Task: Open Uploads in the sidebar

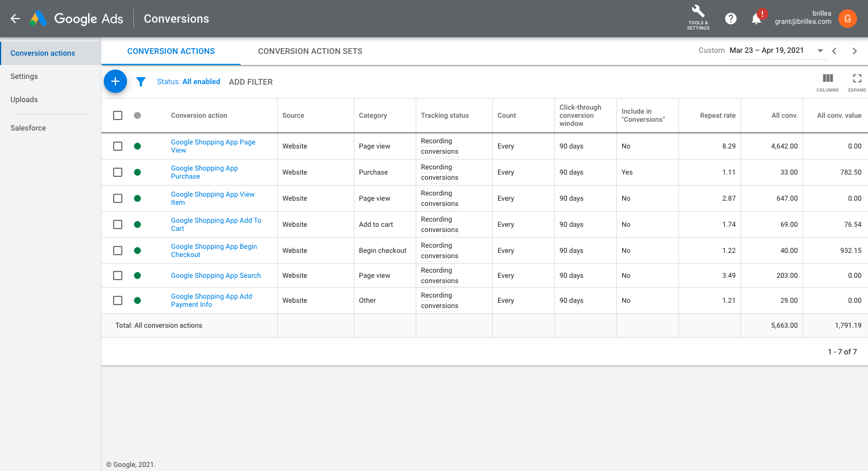Action: pyautogui.click(x=24, y=99)
